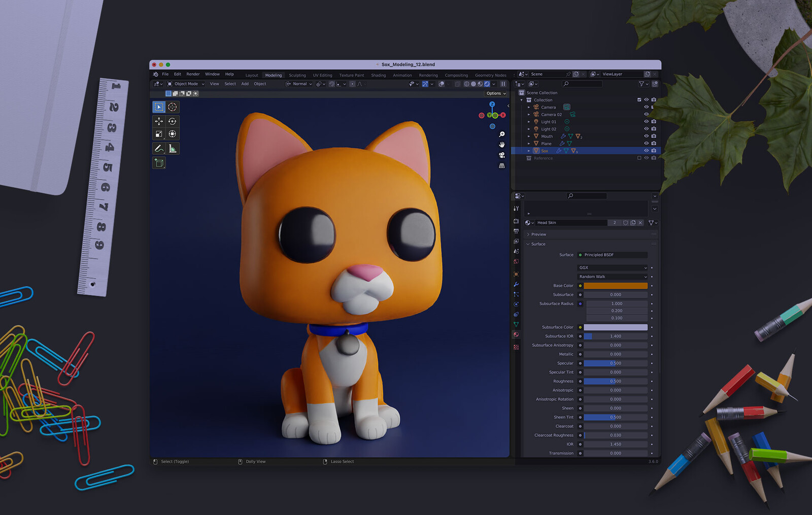
Task: Click the pan view hand icon
Action: pyautogui.click(x=502, y=145)
